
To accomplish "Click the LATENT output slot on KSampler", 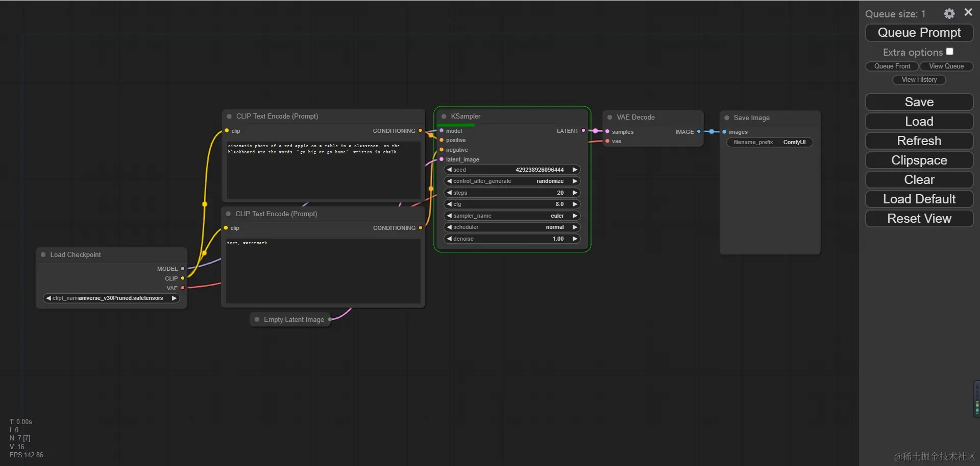I will click(583, 131).
